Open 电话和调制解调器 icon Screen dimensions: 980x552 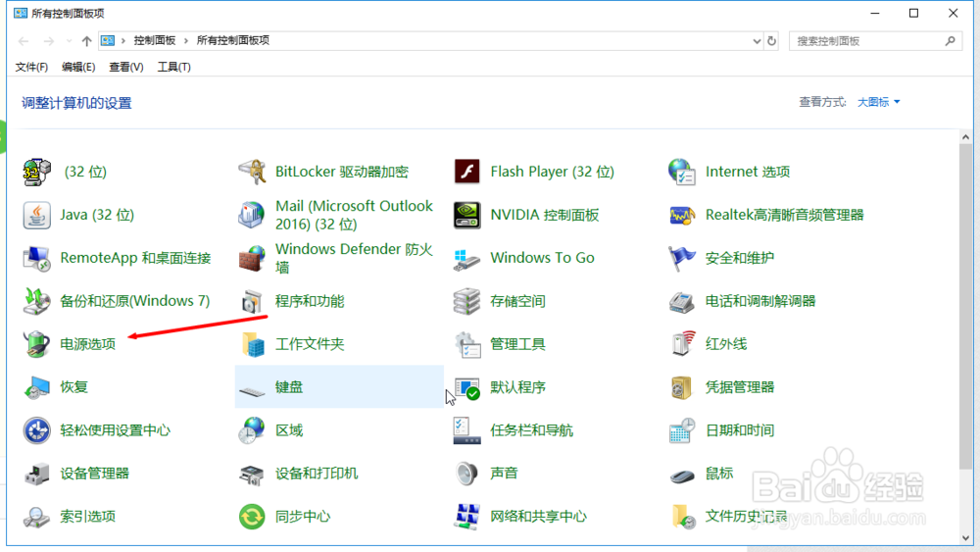682,301
